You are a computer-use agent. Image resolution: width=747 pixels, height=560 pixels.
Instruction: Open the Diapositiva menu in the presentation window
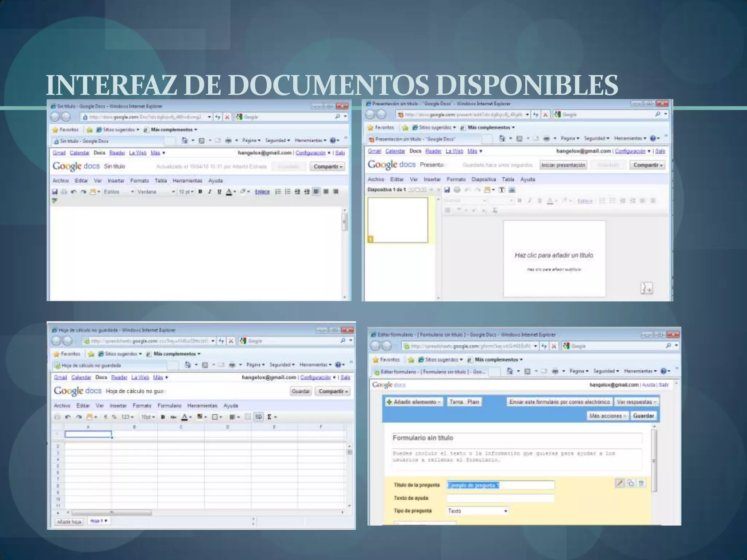[x=483, y=179]
